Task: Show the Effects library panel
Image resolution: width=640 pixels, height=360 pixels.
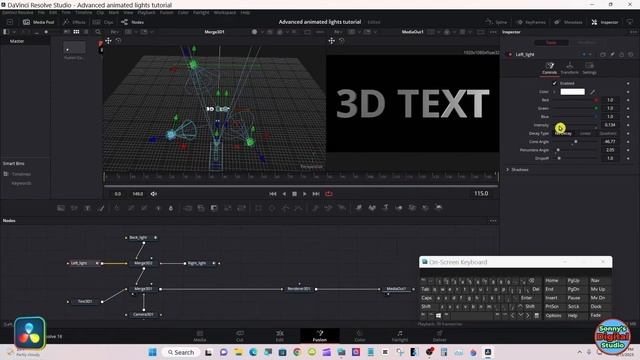Action: tap(74, 22)
